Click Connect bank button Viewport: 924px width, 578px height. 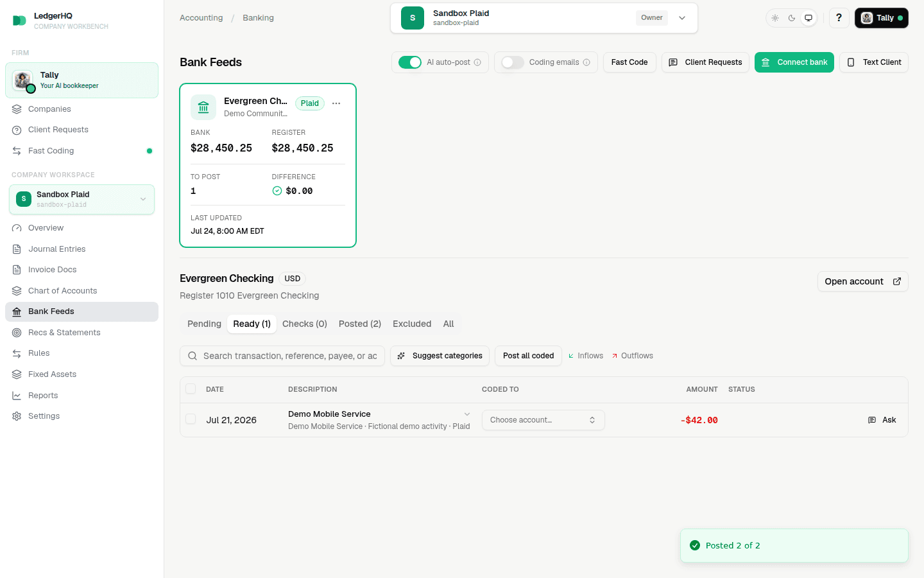point(794,62)
